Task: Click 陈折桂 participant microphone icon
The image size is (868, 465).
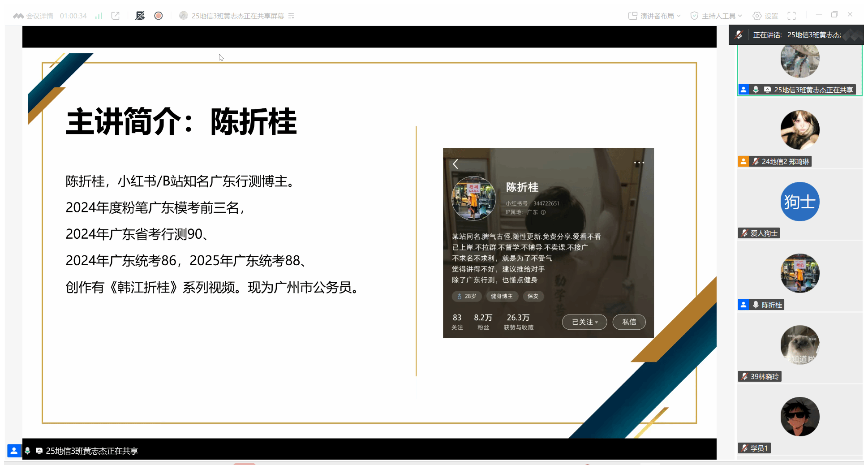Action: pos(756,305)
